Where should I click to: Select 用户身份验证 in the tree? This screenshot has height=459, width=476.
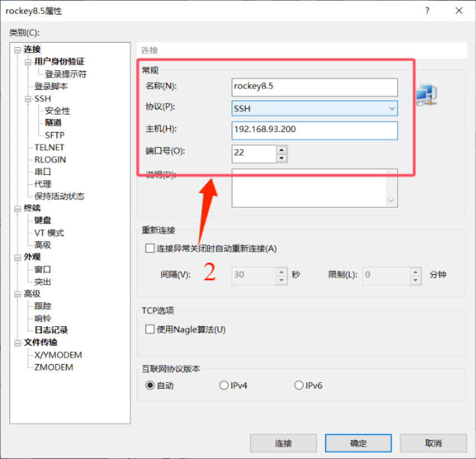(x=59, y=62)
